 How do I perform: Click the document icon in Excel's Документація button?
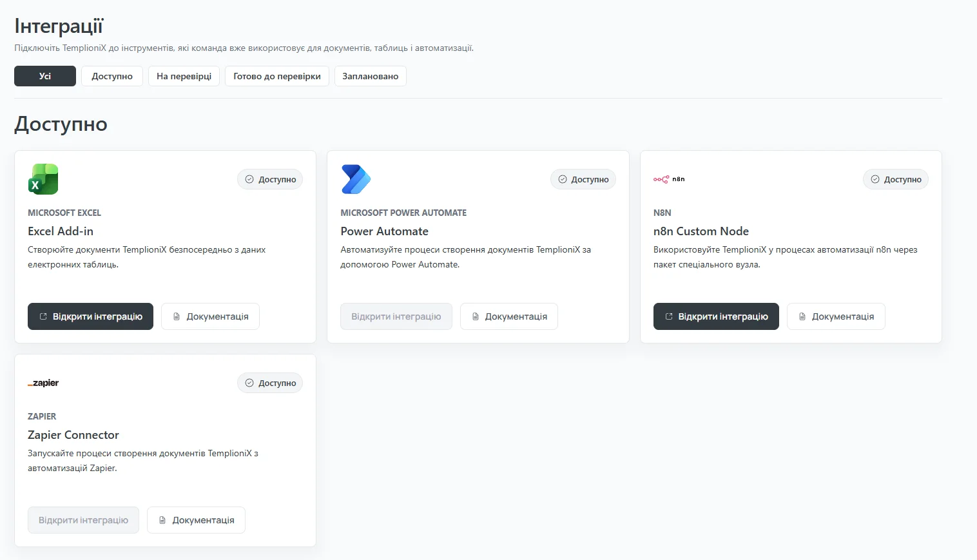point(177,316)
